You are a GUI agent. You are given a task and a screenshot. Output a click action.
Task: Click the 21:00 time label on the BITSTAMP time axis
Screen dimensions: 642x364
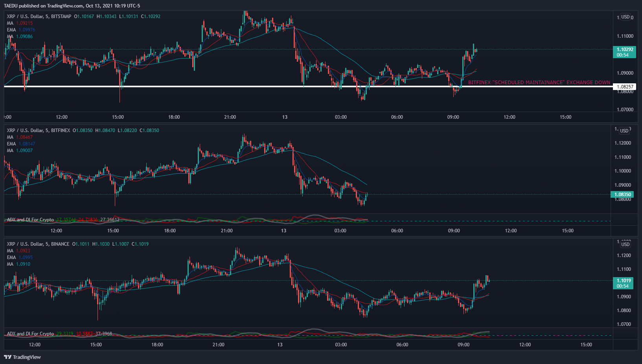230,117
